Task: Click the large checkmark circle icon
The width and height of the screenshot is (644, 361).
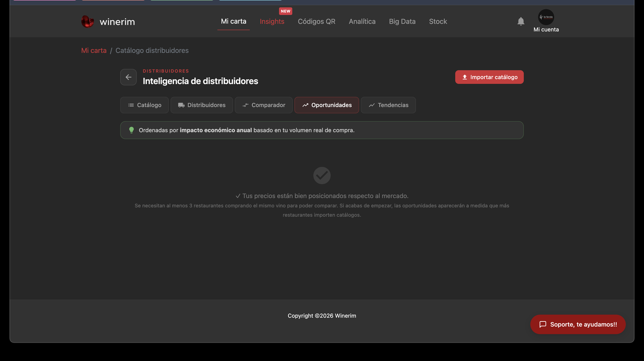Action: pos(322,176)
